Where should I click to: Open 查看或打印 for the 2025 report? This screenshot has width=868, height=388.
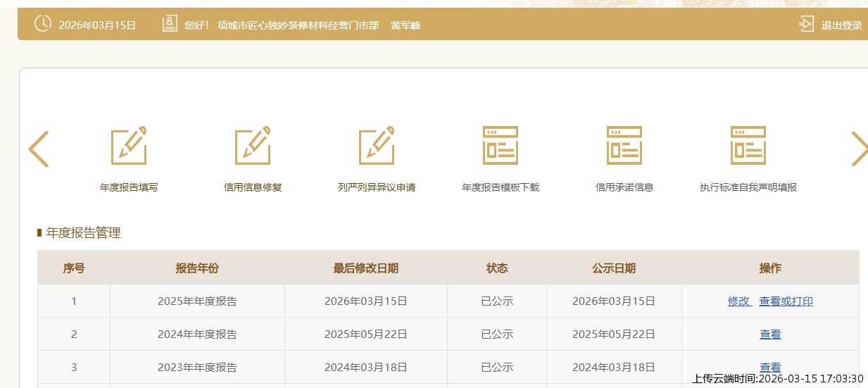click(x=786, y=301)
